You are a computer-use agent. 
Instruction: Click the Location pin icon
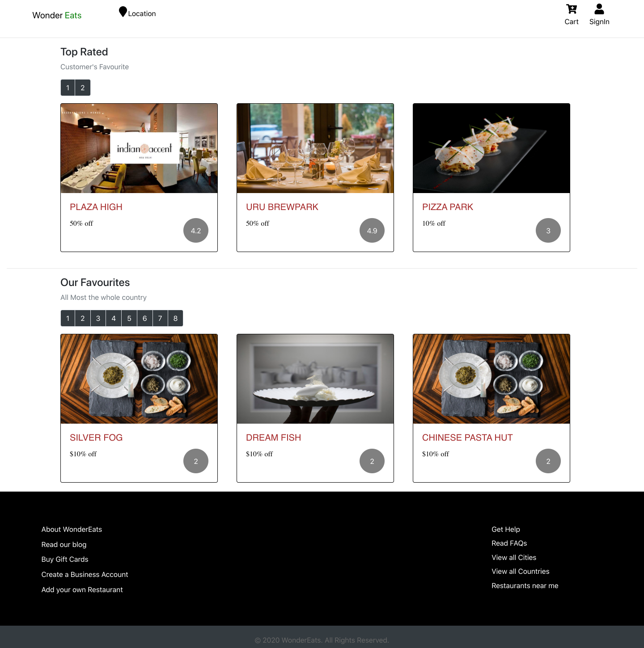123,12
